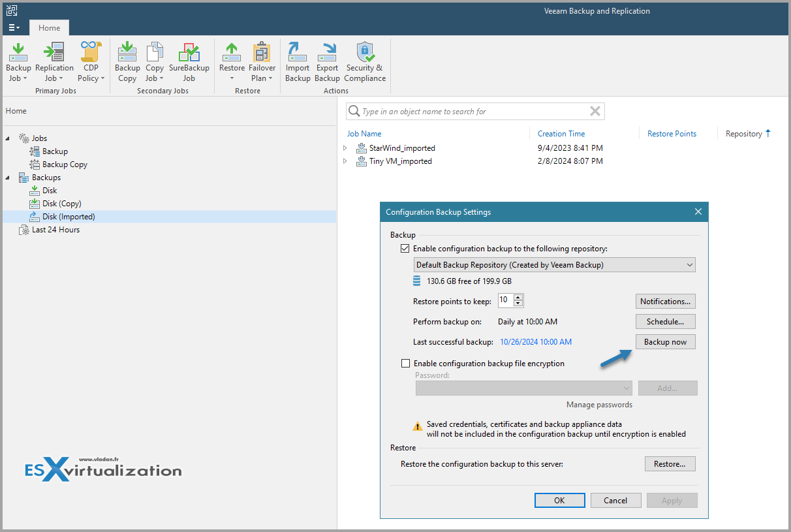This screenshot has width=791, height=532.
Task: Open the Replication Job ribbon button
Action: point(54,62)
